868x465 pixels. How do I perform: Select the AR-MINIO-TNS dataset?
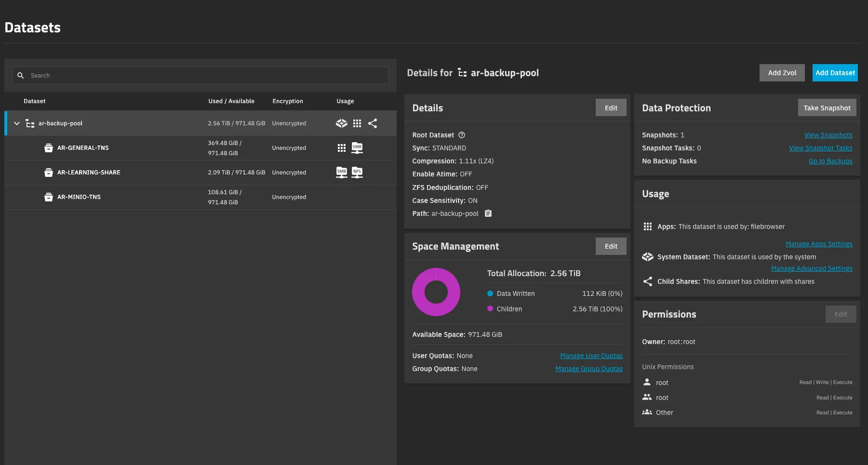click(79, 197)
